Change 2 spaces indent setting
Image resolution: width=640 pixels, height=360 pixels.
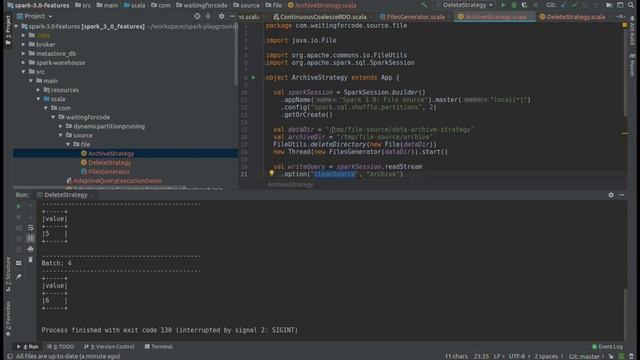tap(548, 356)
